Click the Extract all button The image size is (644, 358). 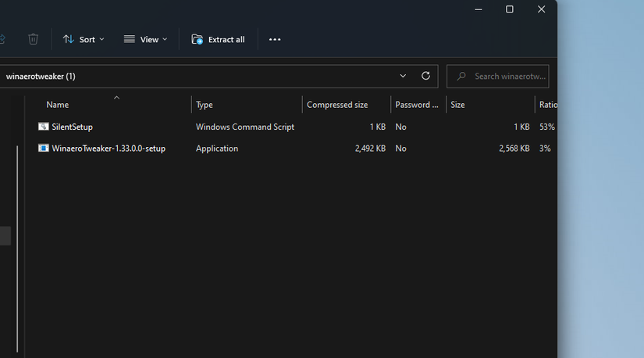(x=218, y=39)
